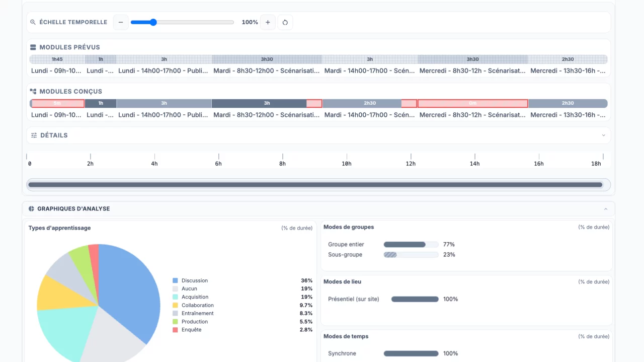This screenshot has width=644, height=362.
Task: Click the Modules prévus section icon
Action: (33, 47)
